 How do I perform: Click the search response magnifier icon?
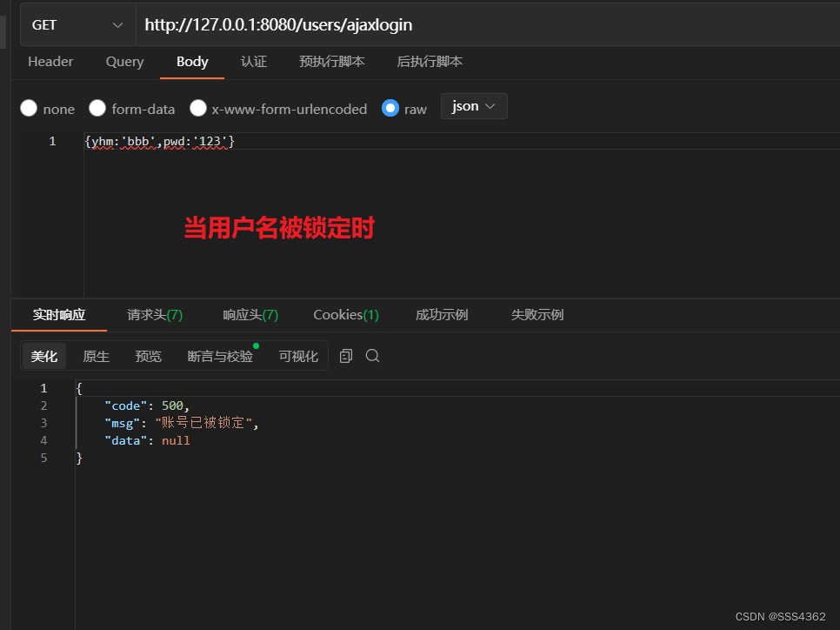coord(373,356)
